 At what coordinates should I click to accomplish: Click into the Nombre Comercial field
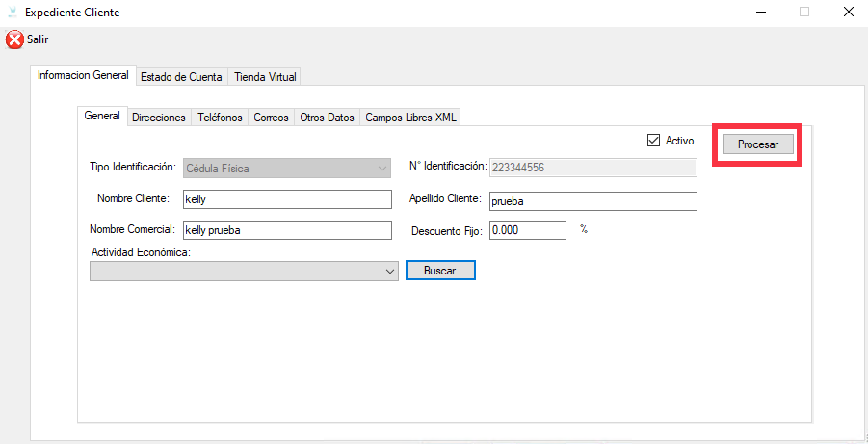(x=286, y=230)
